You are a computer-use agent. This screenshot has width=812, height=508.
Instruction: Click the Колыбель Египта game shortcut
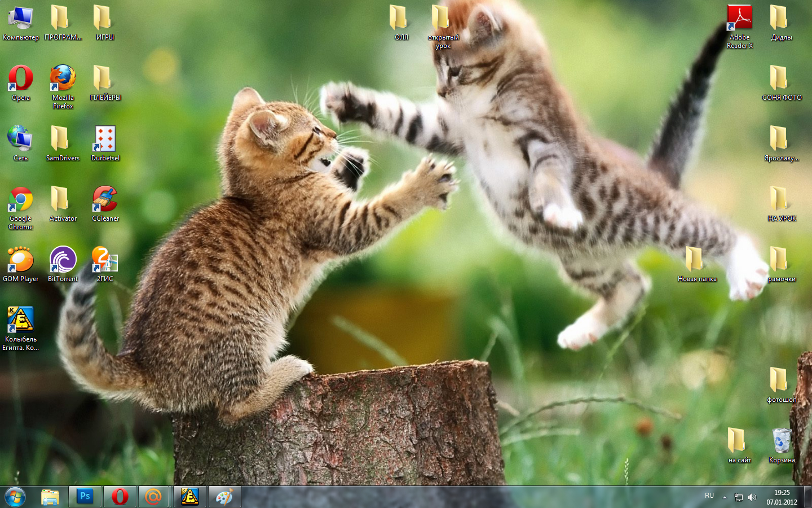tap(21, 321)
